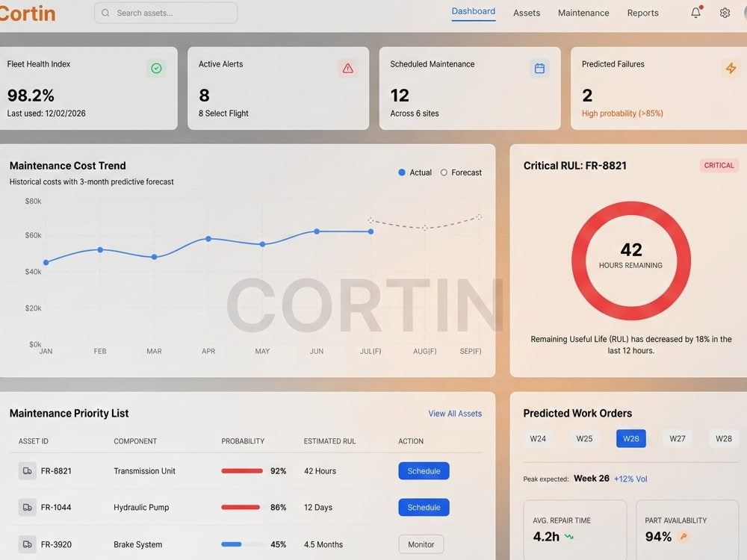Schedule maintenance for FR-8821
Viewport: 747px width, 560px height.
(424, 471)
